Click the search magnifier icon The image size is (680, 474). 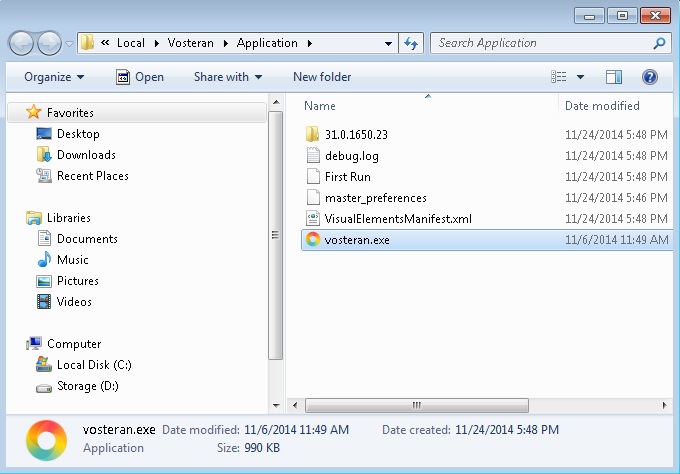point(659,43)
